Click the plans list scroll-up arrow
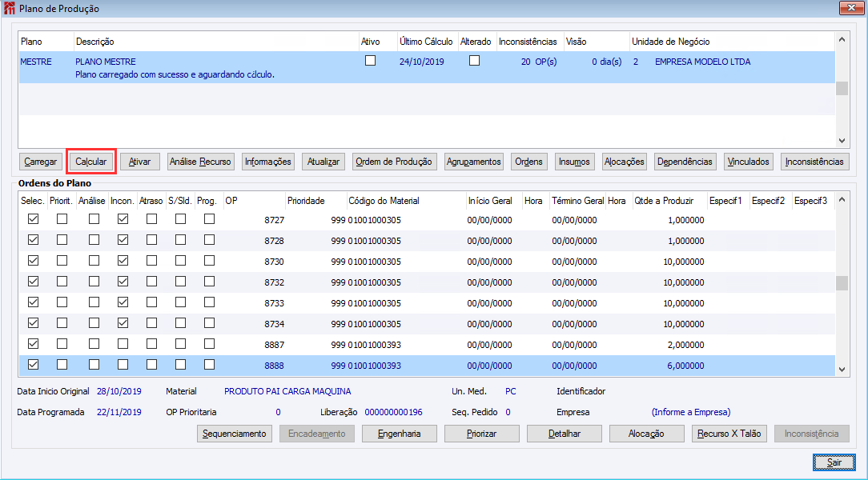868x480 pixels. [842, 40]
